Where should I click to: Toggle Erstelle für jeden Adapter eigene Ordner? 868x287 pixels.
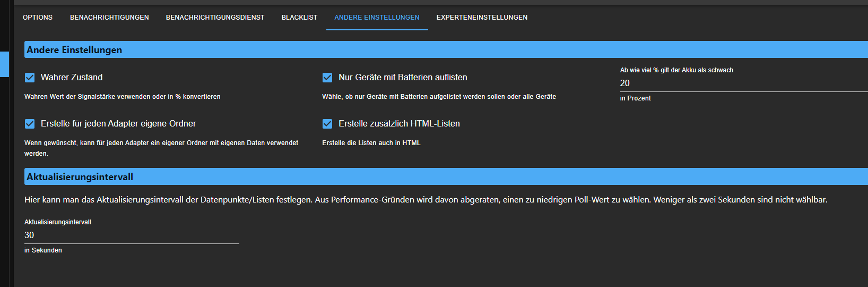click(30, 124)
